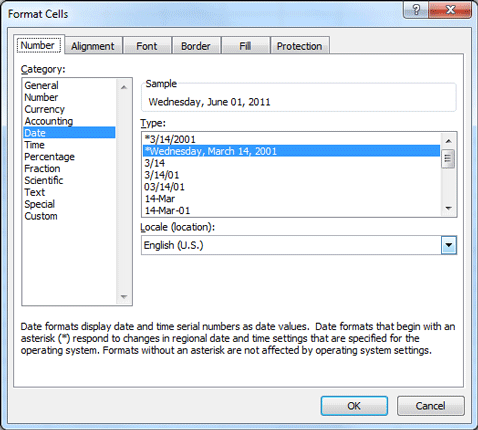Click Type list scroll down arrow

click(449, 208)
